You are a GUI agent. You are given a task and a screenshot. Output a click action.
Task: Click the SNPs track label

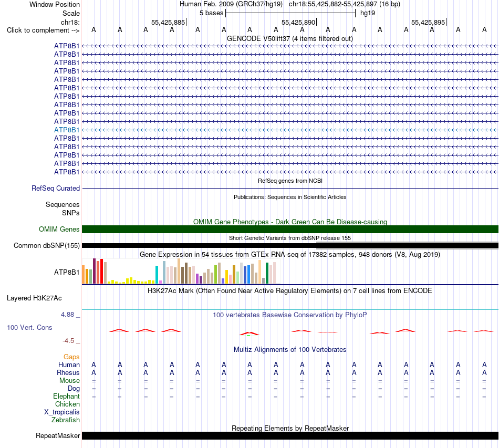coord(71,213)
